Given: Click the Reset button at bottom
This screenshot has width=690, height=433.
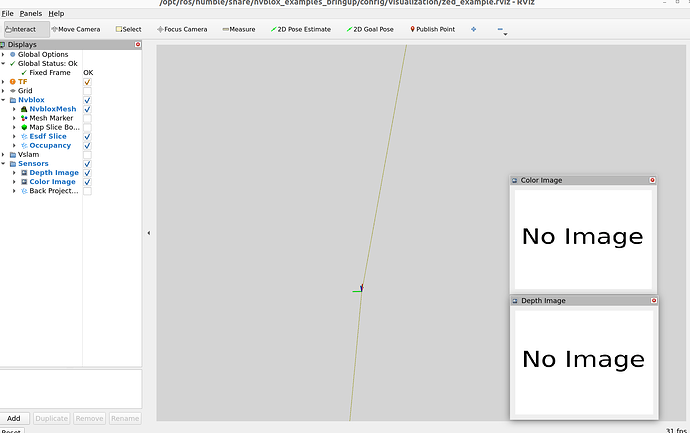Looking at the screenshot, I should point(11,430).
